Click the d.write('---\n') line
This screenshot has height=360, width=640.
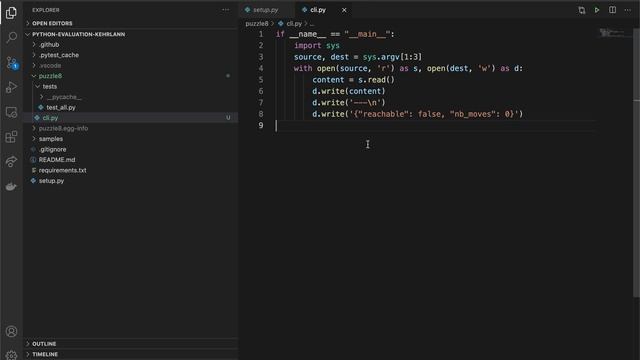(349, 103)
